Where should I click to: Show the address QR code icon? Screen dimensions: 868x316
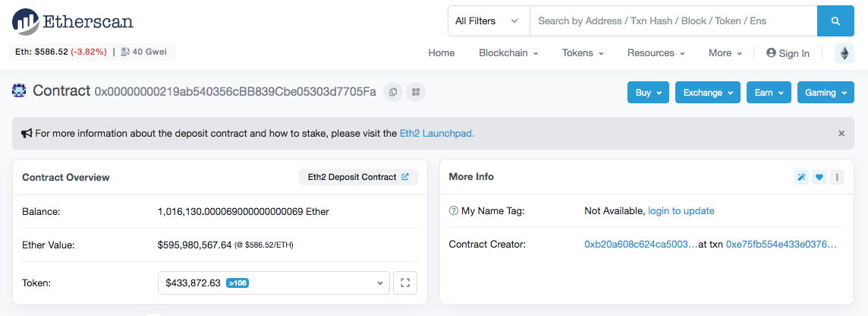point(416,92)
